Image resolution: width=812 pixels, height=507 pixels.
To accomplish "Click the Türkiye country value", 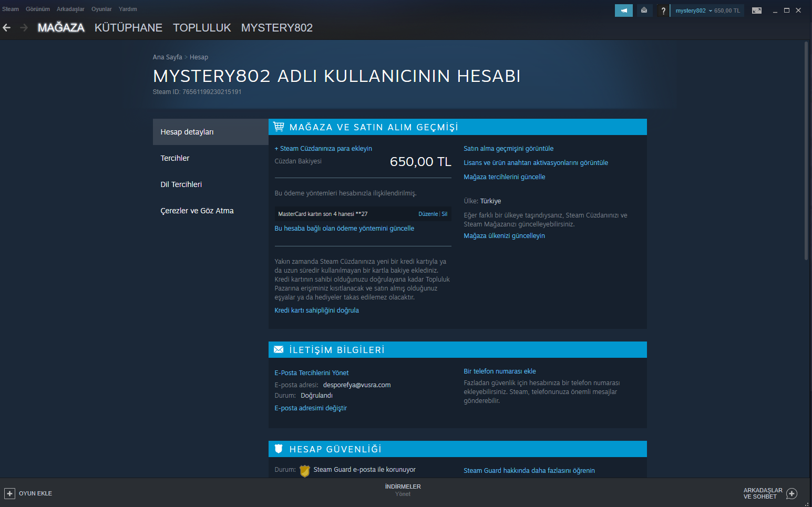I will point(490,201).
